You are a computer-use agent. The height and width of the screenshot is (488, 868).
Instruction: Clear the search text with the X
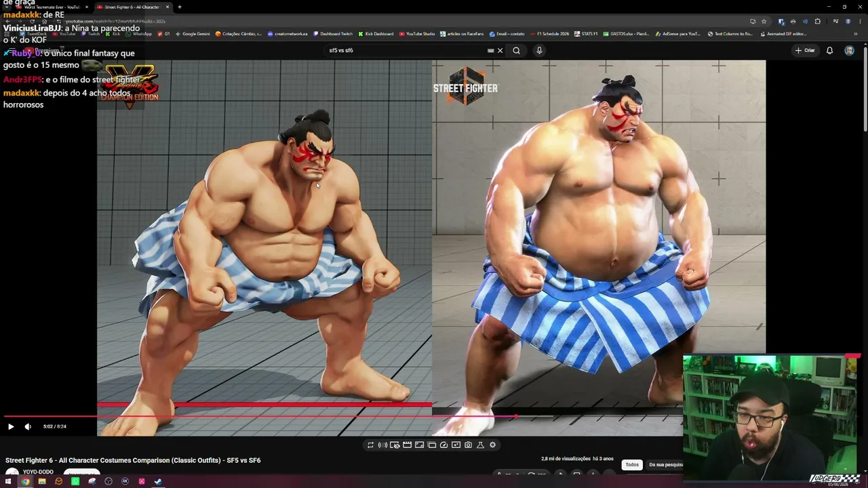coord(500,50)
